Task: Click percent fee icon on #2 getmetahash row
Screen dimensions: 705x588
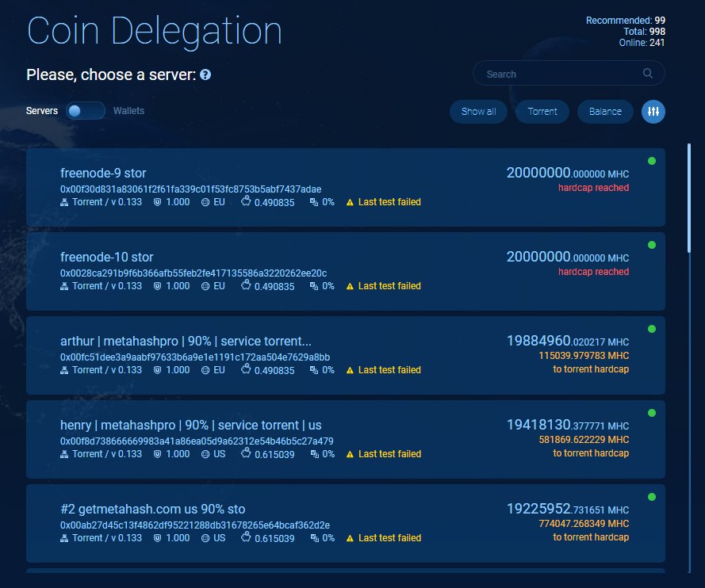Action: point(315,538)
